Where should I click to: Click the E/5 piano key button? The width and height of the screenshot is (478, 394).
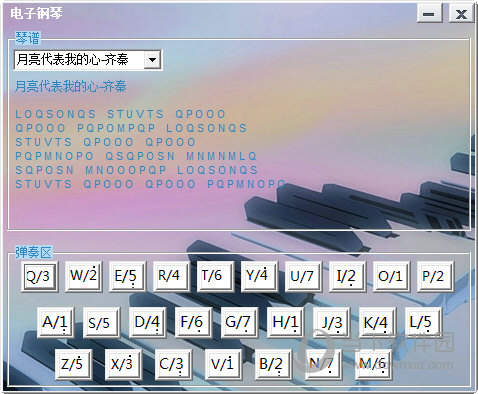point(127,277)
